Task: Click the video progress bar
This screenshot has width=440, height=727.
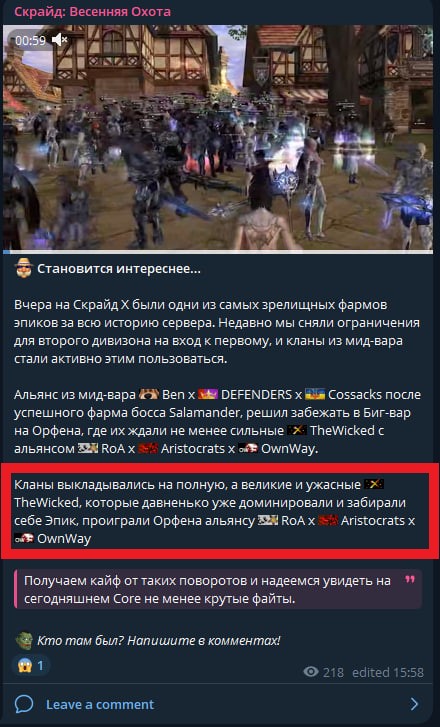Action: [x=218, y=252]
